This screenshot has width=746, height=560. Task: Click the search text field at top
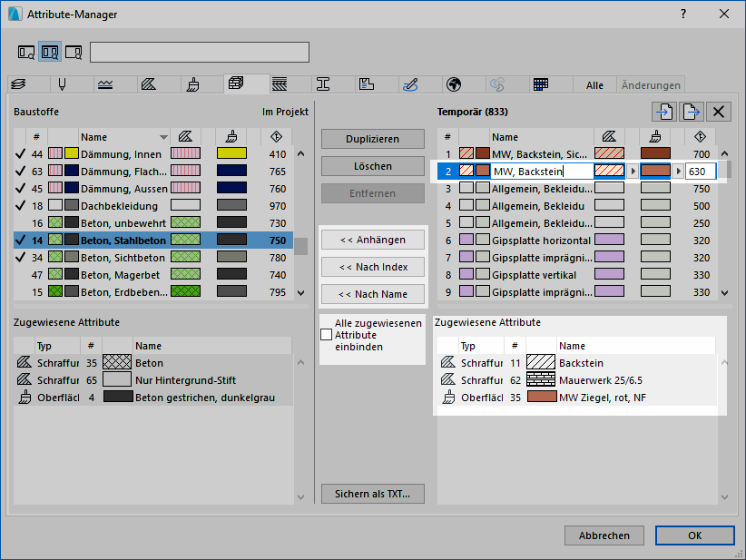point(200,52)
